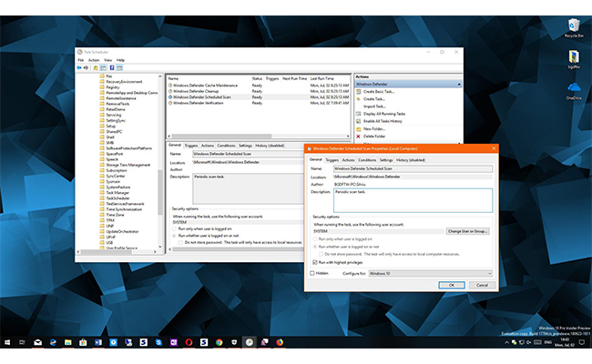Image resolution: width=592 pixels, height=364 pixels.
Task: Click Enable All Tasks History icon
Action: coord(359,121)
